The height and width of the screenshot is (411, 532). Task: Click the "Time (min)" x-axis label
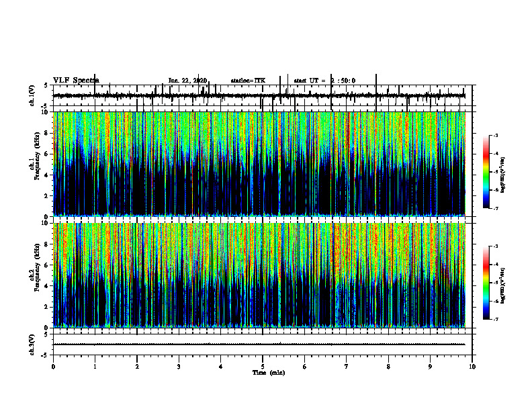pyautogui.click(x=269, y=373)
